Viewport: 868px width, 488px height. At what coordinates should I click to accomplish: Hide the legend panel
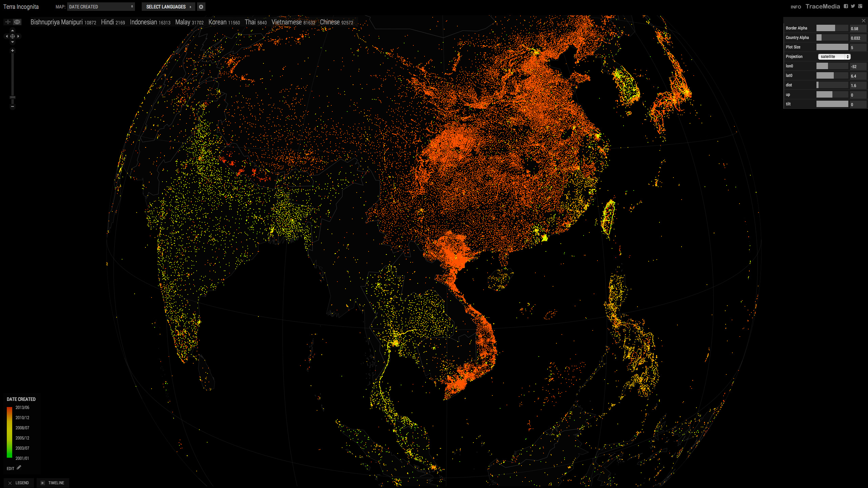tap(10, 483)
